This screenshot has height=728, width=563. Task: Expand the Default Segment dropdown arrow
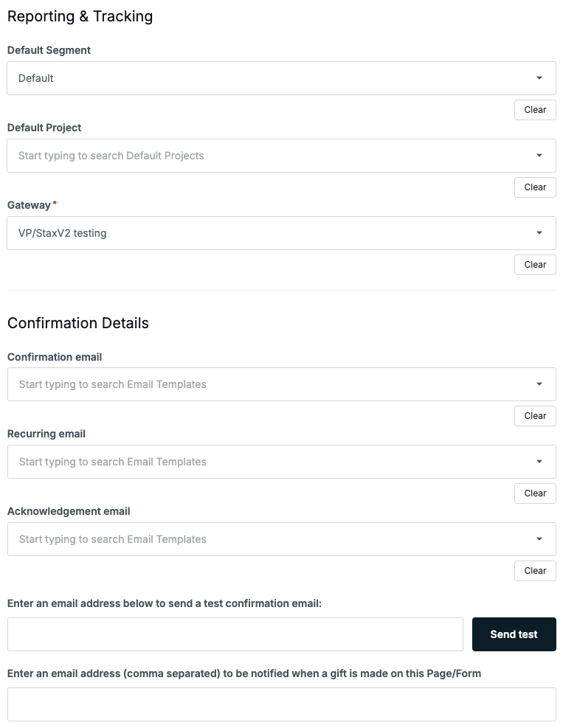coord(539,78)
